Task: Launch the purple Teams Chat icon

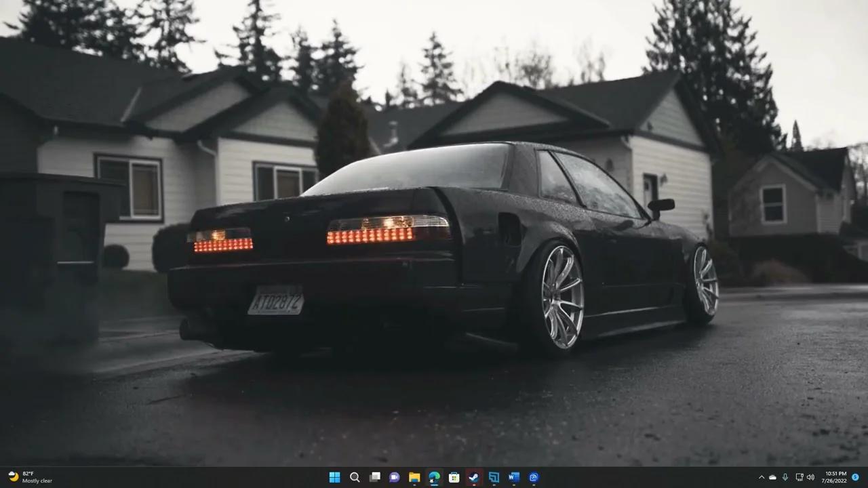Action: [x=395, y=477]
